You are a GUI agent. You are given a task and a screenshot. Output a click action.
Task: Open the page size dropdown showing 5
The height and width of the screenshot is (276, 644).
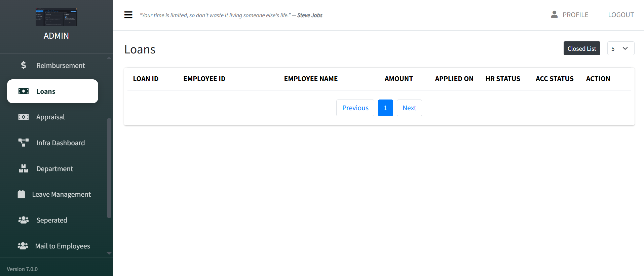click(620, 48)
